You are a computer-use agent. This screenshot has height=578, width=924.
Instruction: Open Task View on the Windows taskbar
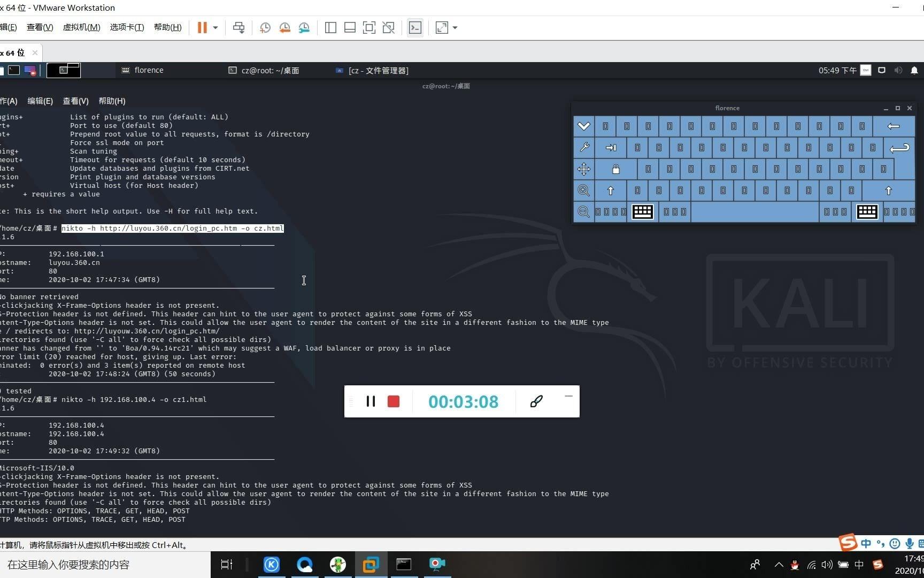click(x=227, y=564)
